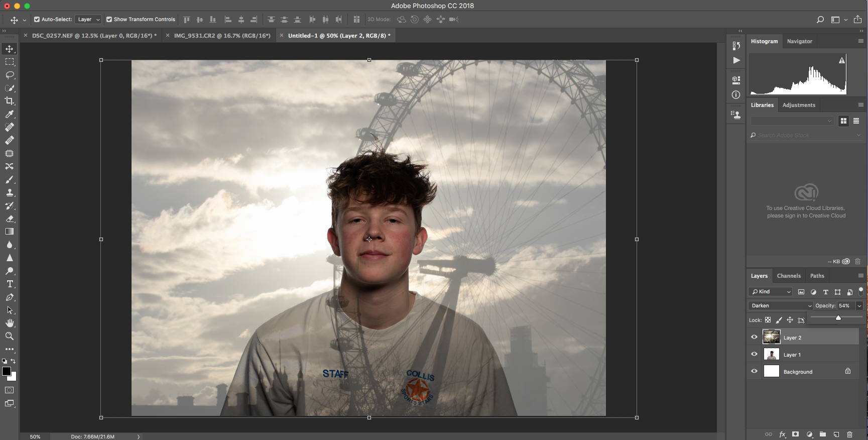This screenshot has width=868, height=440.
Task: Select the Lasso tool
Action: coord(10,75)
